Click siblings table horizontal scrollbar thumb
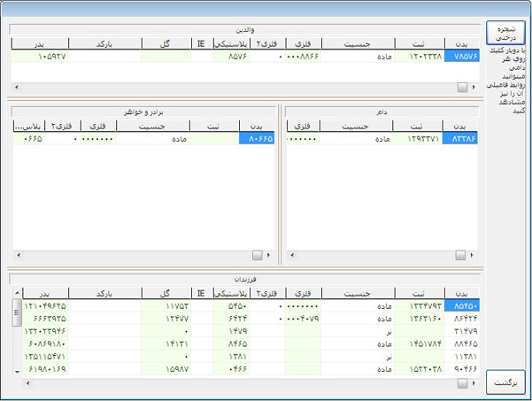 coord(258,255)
